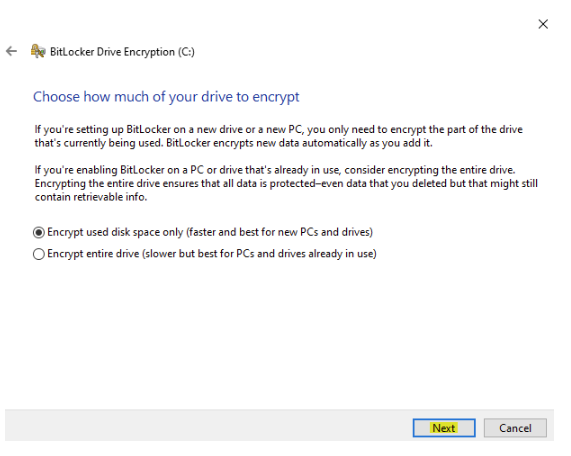Screen dimensions: 571x456
Task: Click the line starting 'If you're enabling BitLocker'
Action: click(x=275, y=170)
